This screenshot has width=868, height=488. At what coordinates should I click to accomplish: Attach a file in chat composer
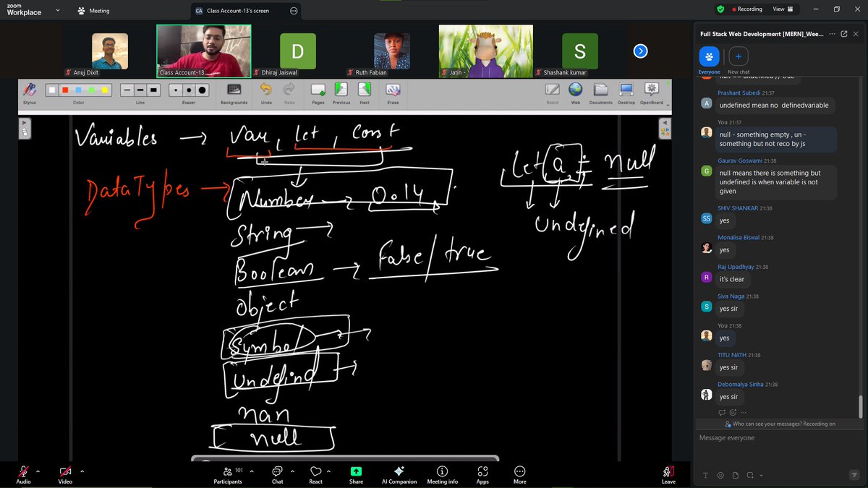click(735, 475)
